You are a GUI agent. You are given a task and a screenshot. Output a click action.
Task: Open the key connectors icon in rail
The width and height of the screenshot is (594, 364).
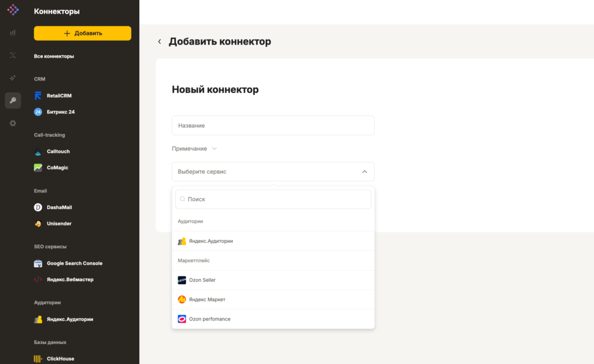click(x=13, y=100)
